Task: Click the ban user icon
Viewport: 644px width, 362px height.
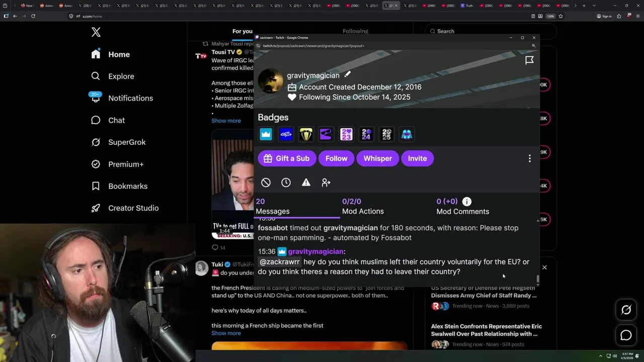Action: coord(266,183)
